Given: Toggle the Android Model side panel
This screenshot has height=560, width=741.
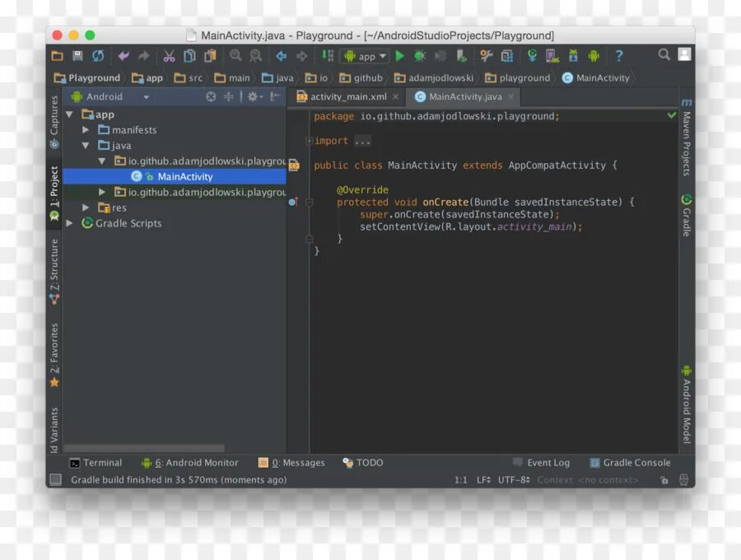Looking at the screenshot, I should (686, 404).
